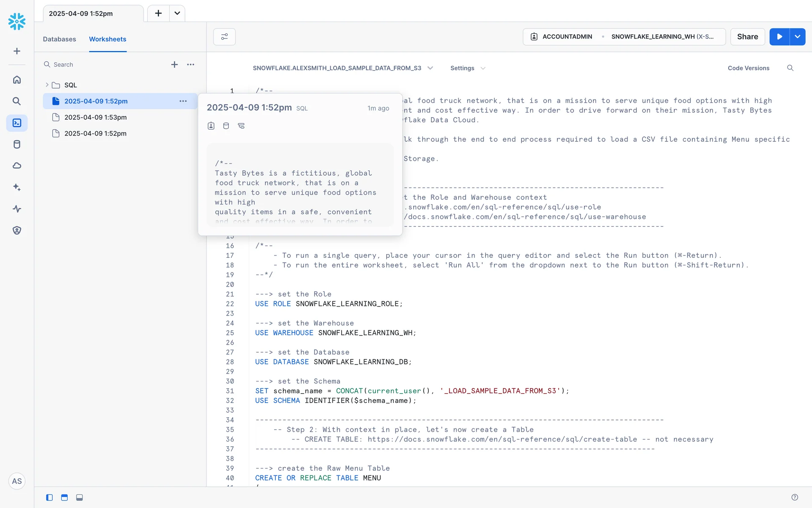Screen dimensions: 812x508
Task: Open the Settings dropdown in editor
Action: pos(467,68)
